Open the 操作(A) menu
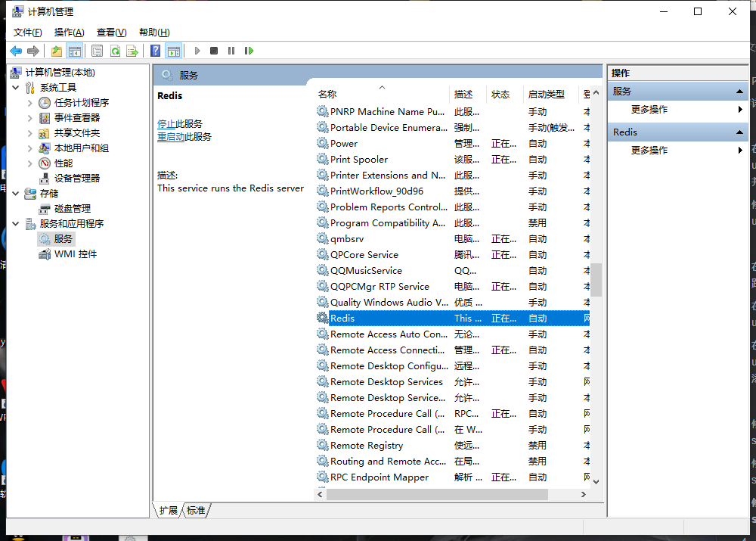756x541 pixels. [69, 33]
